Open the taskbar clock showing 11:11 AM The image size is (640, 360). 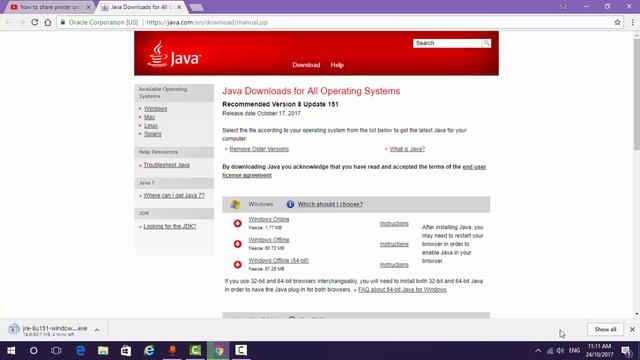(x=600, y=351)
